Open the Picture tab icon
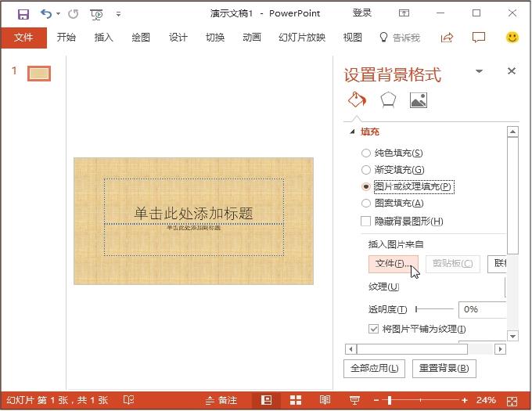The height and width of the screenshot is (411, 532). coord(419,100)
